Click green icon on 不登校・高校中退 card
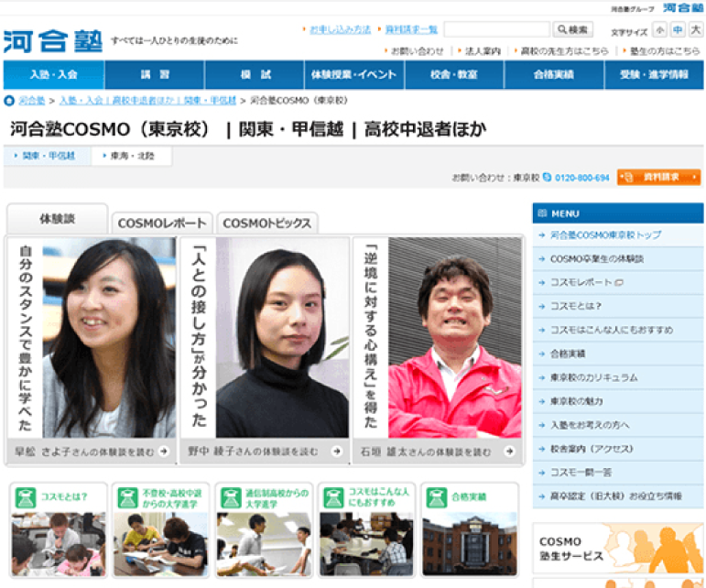The width and height of the screenshot is (706, 588). [x=128, y=498]
